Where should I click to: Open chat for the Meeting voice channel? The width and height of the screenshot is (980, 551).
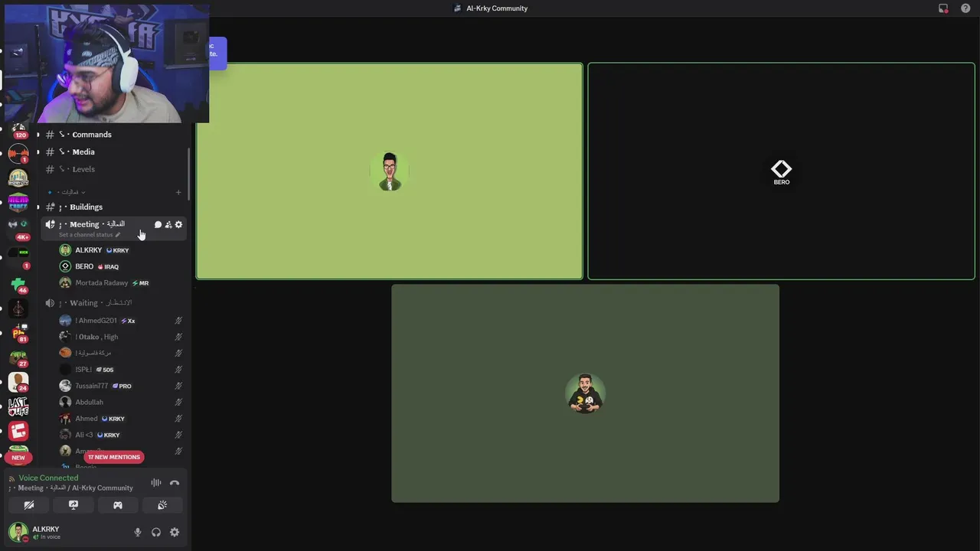click(x=158, y=224)
